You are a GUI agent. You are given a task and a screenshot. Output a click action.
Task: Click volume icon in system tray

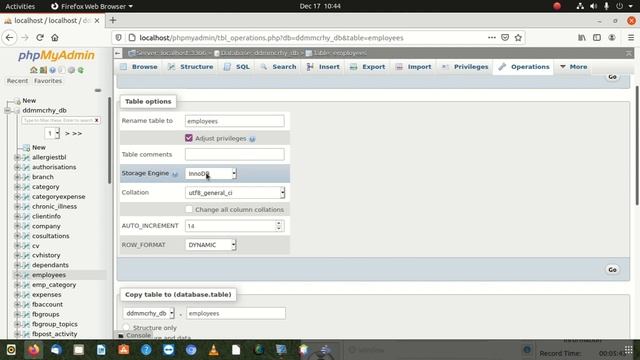coord(593,6)
